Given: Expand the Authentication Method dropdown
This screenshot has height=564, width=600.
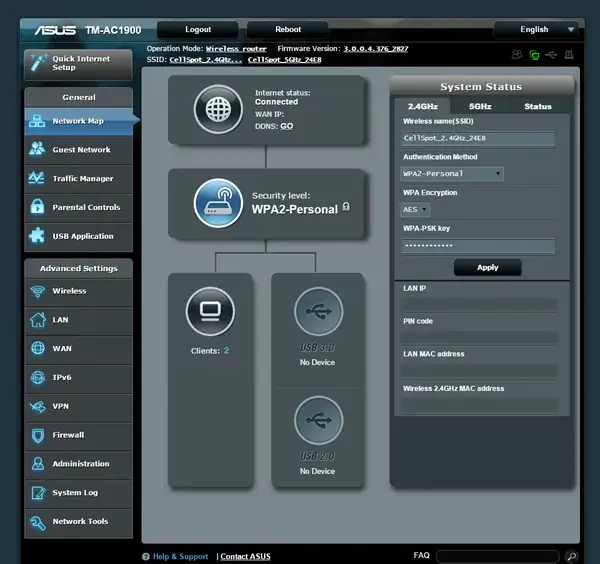Looking at the screenshot, I should coord(452,174).
